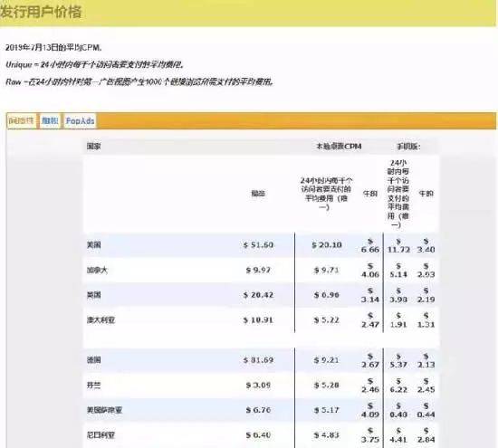Select the $ 2.67 cell
The height and width of the screenshot is (448, 498).
pyautogui.click(x=370, y=361)
